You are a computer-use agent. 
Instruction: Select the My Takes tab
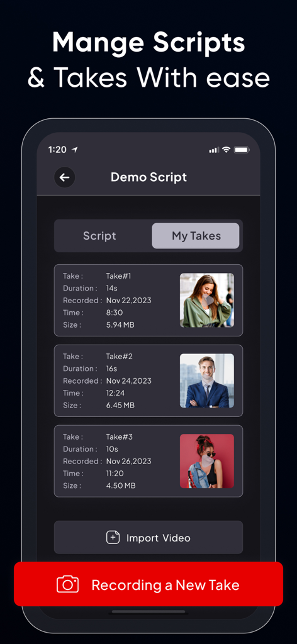coord(196,236)
